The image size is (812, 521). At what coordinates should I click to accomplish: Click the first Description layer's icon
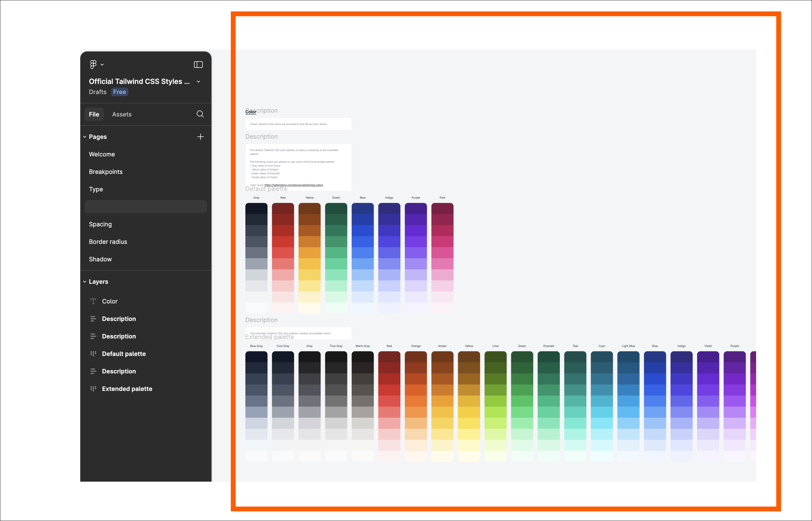93,319
